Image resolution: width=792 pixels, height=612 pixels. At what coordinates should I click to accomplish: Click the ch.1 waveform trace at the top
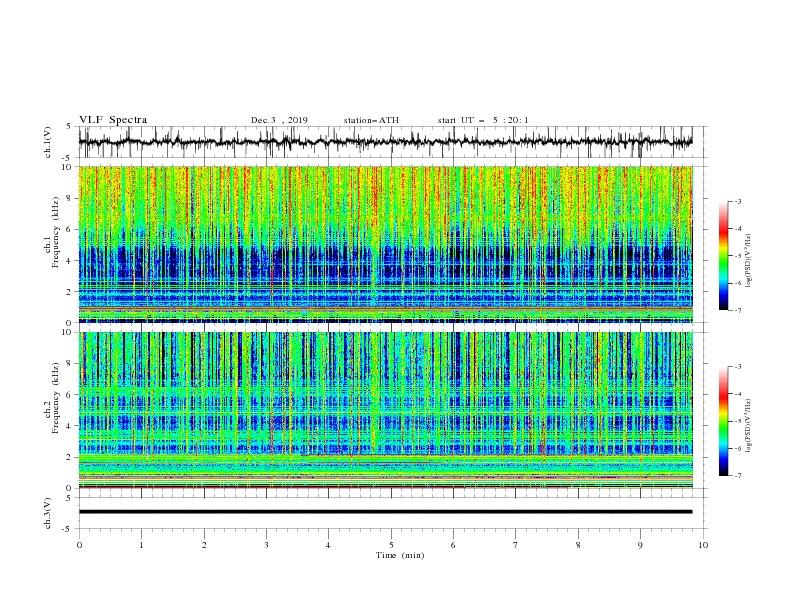point(385,142)
